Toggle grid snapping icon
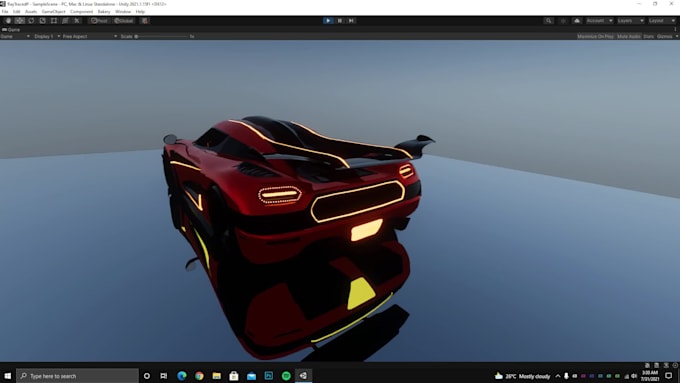The width and height of the screenshot is (680, 383). tap(145, 20)
